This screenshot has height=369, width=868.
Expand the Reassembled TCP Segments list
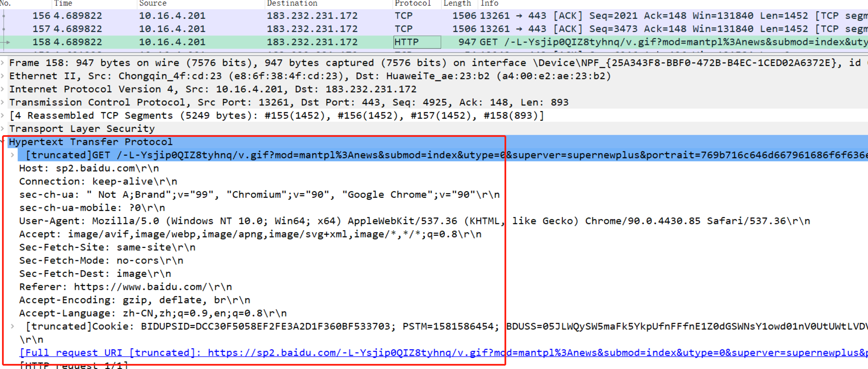tap(3, 115)
